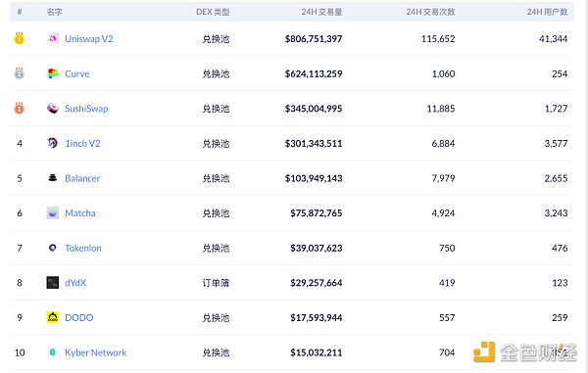The width and height of the screenshot is (588, 373).
Task: Sort by the 24H 用户数 column header
Action: [x=547, y=12]
